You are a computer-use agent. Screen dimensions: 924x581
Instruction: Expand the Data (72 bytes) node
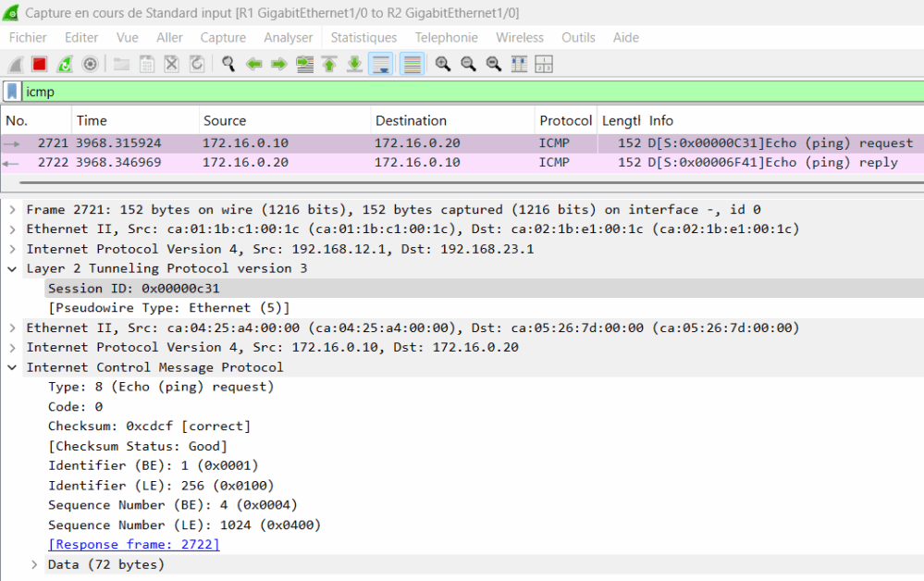pos(34,565)
